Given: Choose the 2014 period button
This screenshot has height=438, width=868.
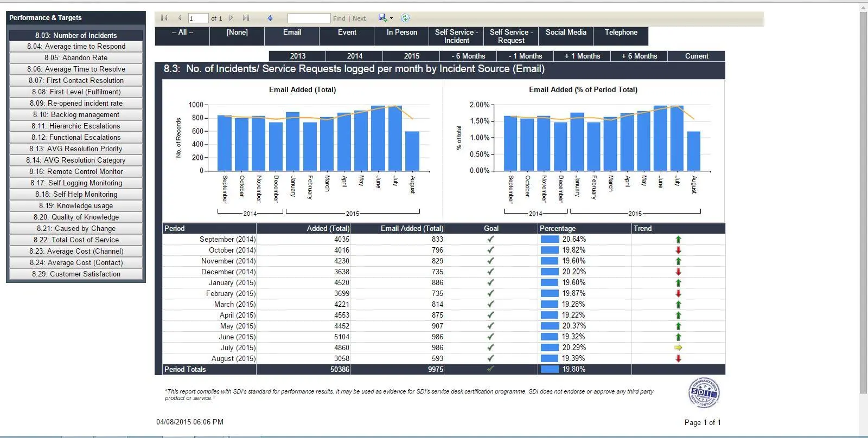Looking at the screenshot, I should click(x=354, y=56).
